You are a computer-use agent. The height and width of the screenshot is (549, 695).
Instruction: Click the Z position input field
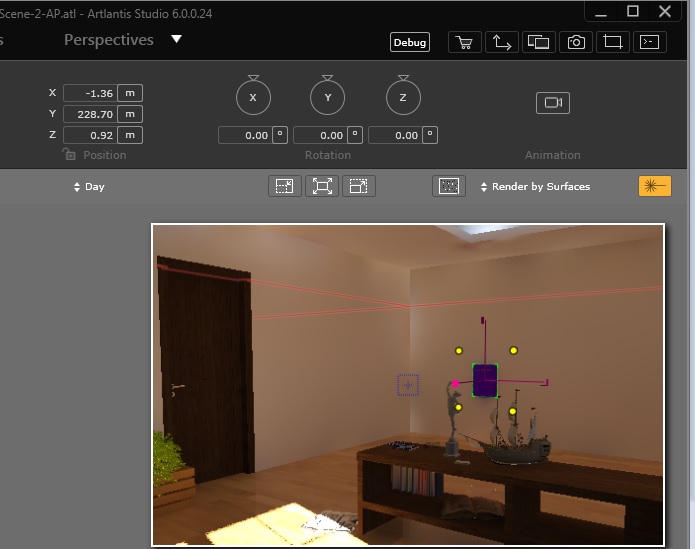pos(90,135)
